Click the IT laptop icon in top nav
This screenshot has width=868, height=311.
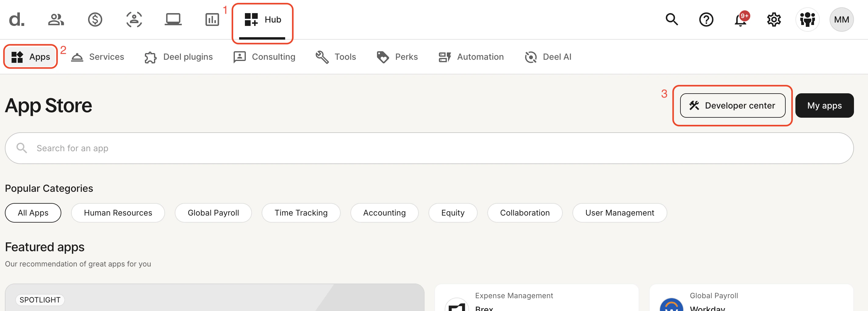(x=173, y=19)
